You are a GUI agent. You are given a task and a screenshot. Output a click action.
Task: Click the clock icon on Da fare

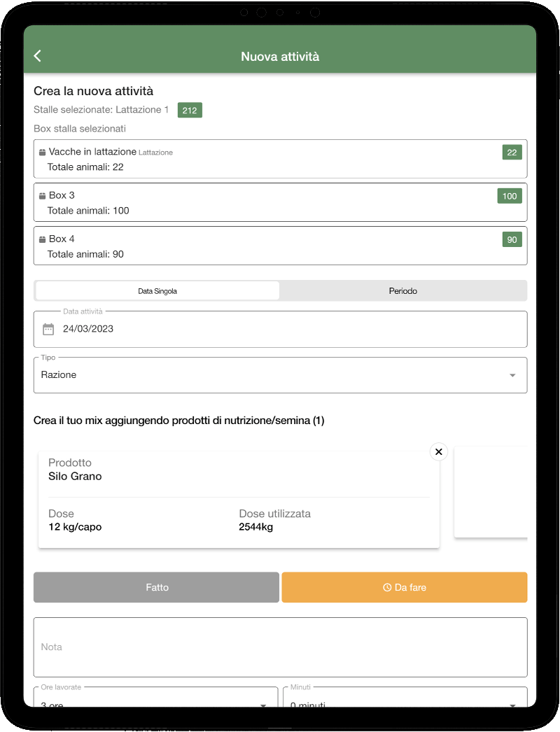click(x=387, y=588)
